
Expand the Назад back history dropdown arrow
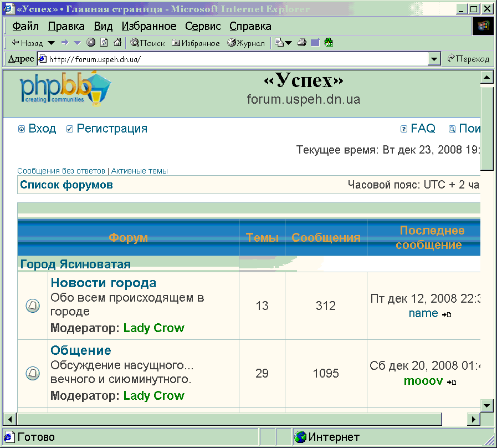tap(51, 43)
